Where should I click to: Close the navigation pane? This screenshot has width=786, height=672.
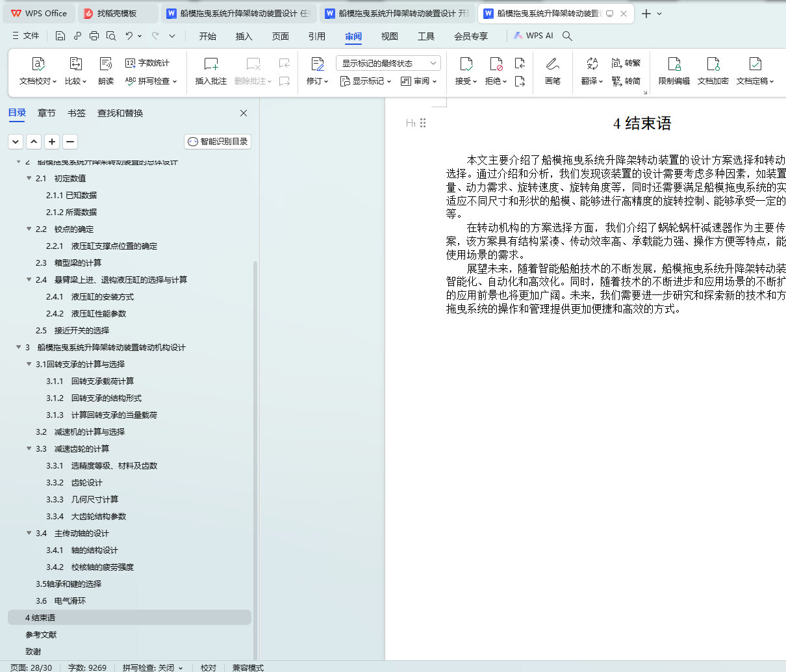pos(244,113)
